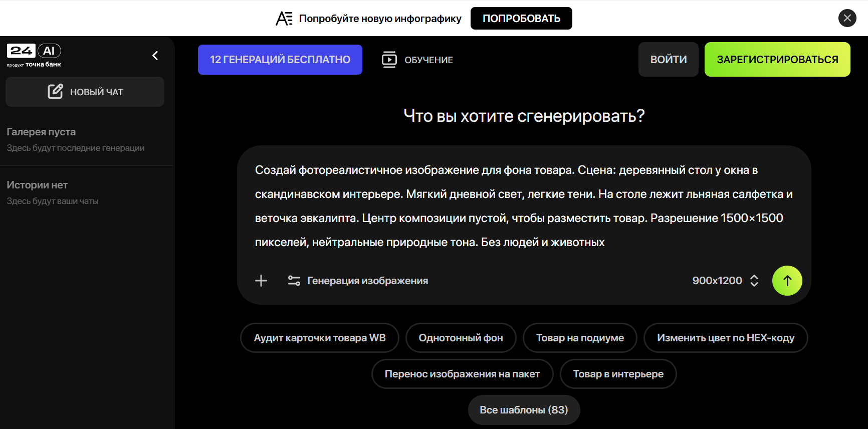Click the Здесь будут последние генерации text
This screenshot has width=868, height=429.
pos(76,148)
